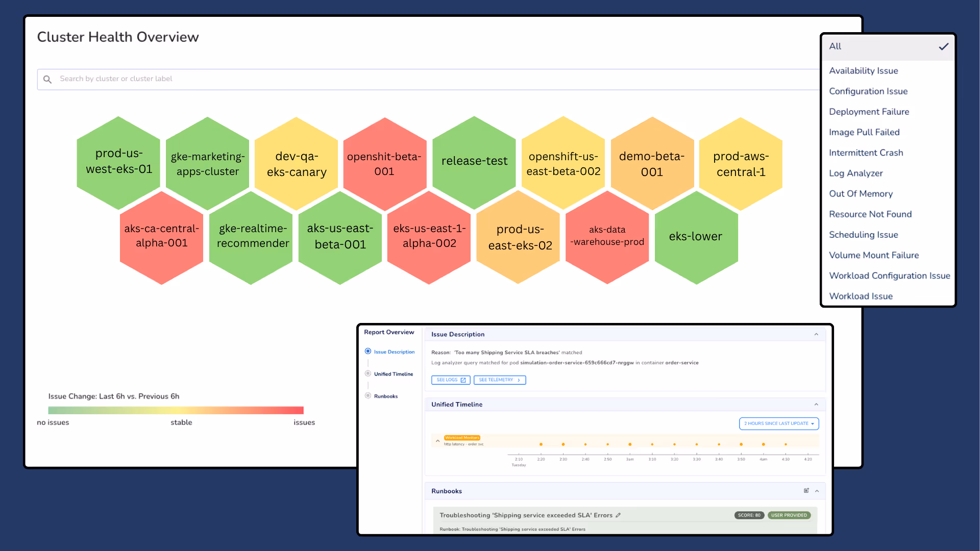
Task: Click the add runbook icon in Runbooks header
Action: coord(806,491)
